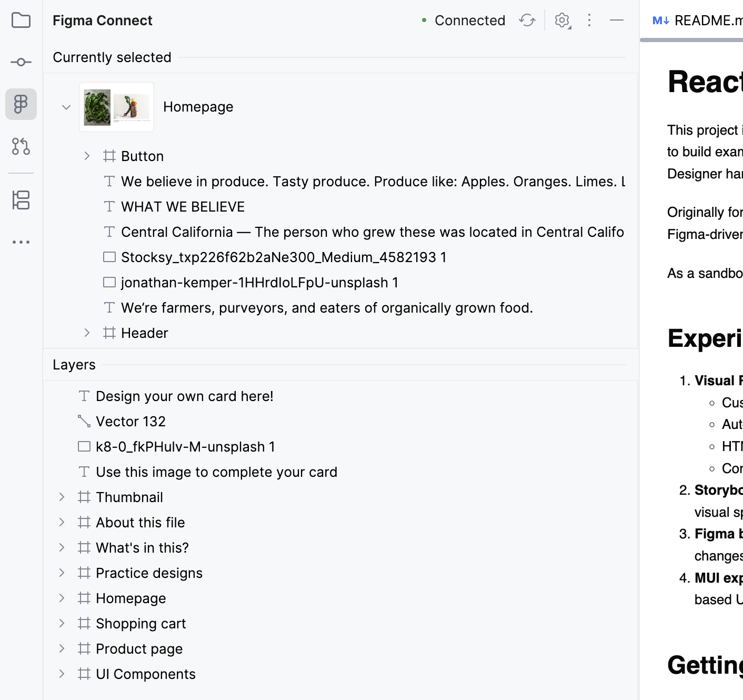Screen dimensions: 743x700
Task: Expand the What's in this? layer
Action: (62, 547)
